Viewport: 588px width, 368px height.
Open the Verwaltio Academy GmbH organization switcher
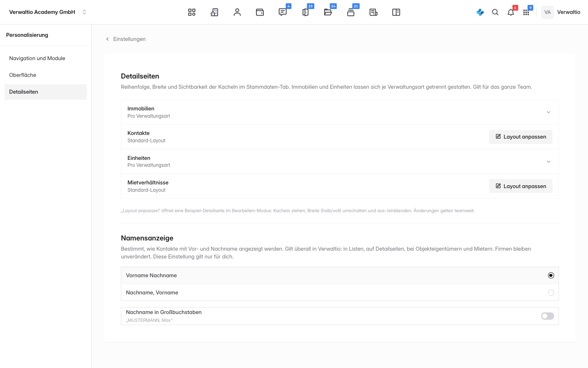(48, 12)
